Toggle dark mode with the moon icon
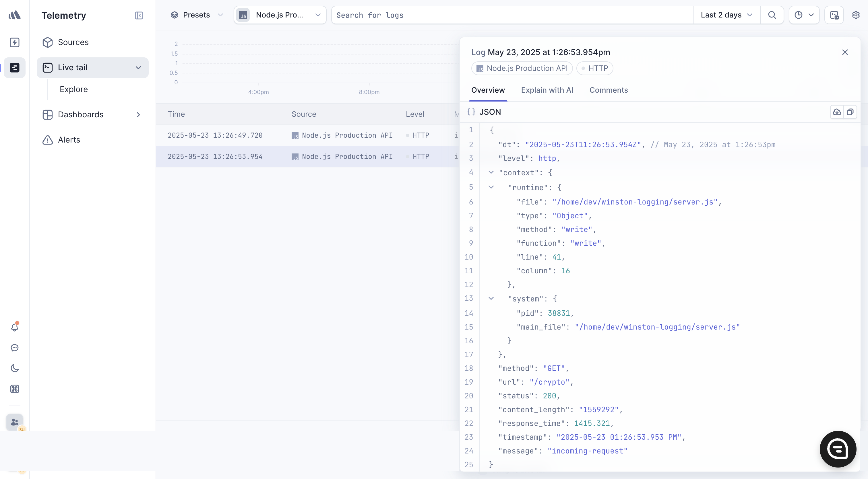 [15, 368]
